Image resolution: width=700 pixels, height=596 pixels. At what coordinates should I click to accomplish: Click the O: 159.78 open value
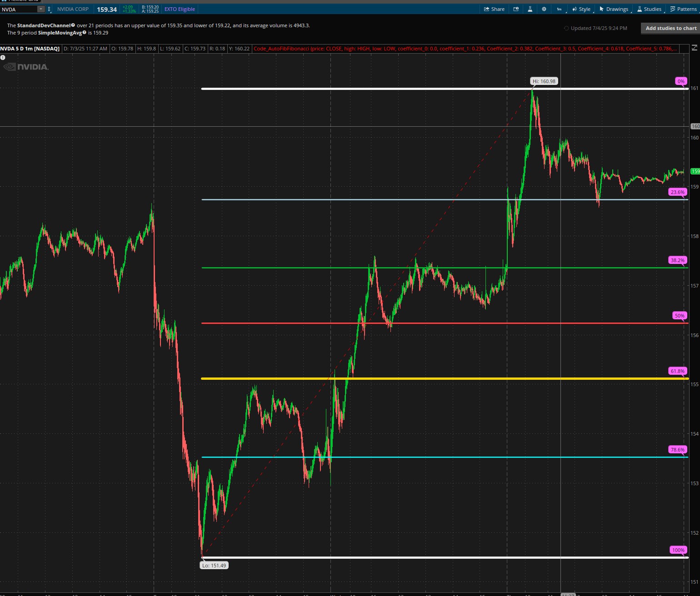click(x=122, y=49)
